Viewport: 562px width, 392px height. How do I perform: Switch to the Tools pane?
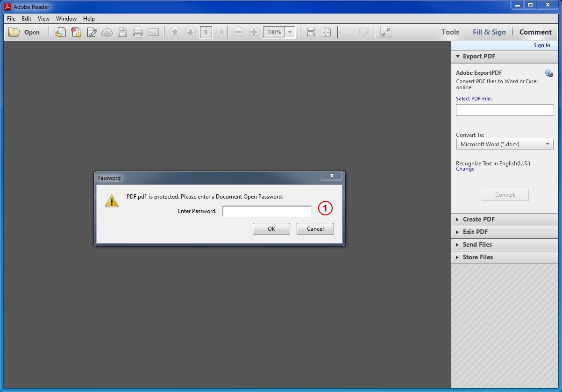click(x=450, y=32)
